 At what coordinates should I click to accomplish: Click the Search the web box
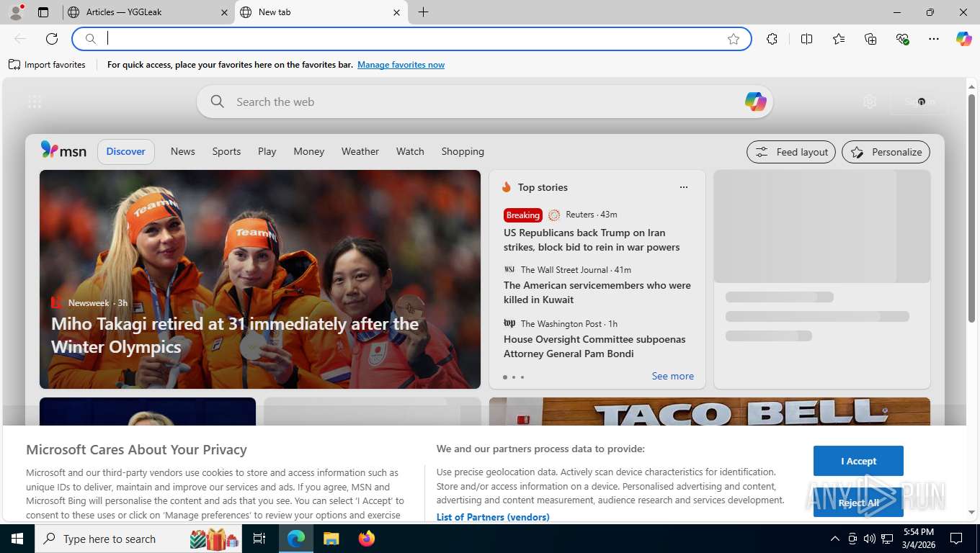pyautogui.click(x=484, y=102)
